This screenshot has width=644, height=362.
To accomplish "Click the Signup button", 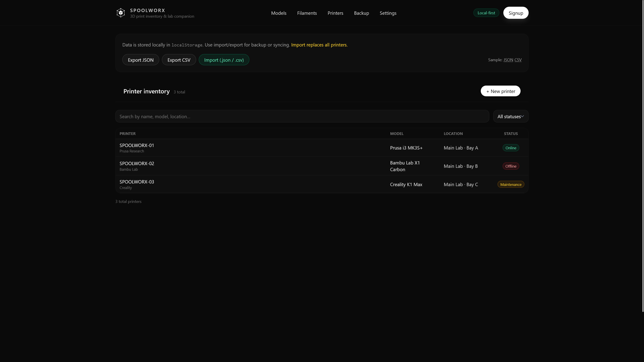I will pyautogui.click(x=515, y=13).
